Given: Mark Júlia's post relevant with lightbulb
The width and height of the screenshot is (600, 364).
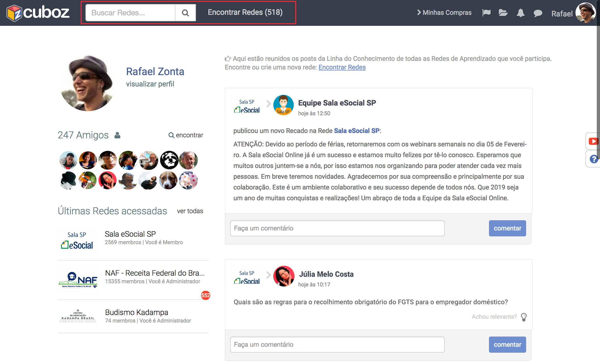Looking at the screenshot, I should pos(524,317).
